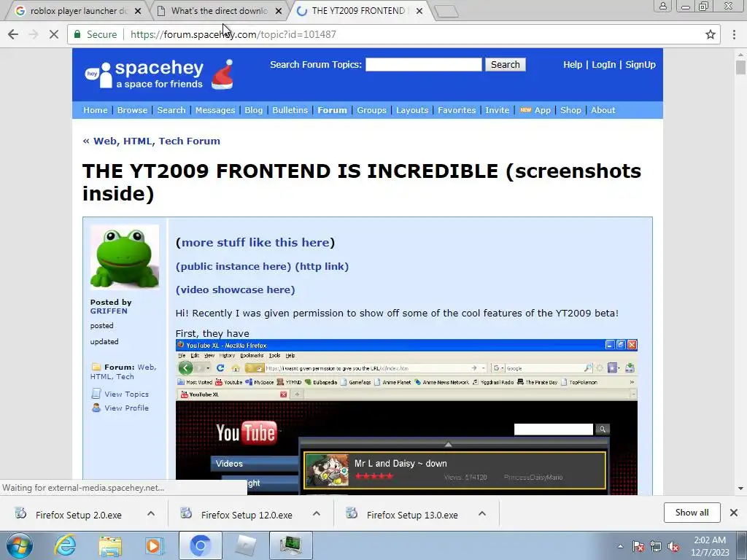
Task: Expand options for Firefox Setup 13.0.exe
Action: click(x=482, y=513)
